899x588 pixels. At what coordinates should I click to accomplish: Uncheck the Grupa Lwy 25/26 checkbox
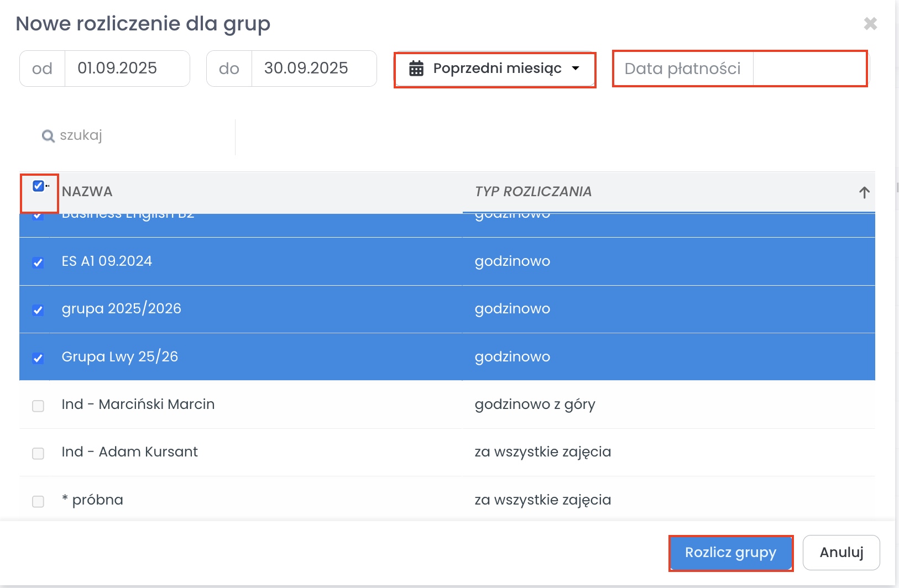(38, 358)
